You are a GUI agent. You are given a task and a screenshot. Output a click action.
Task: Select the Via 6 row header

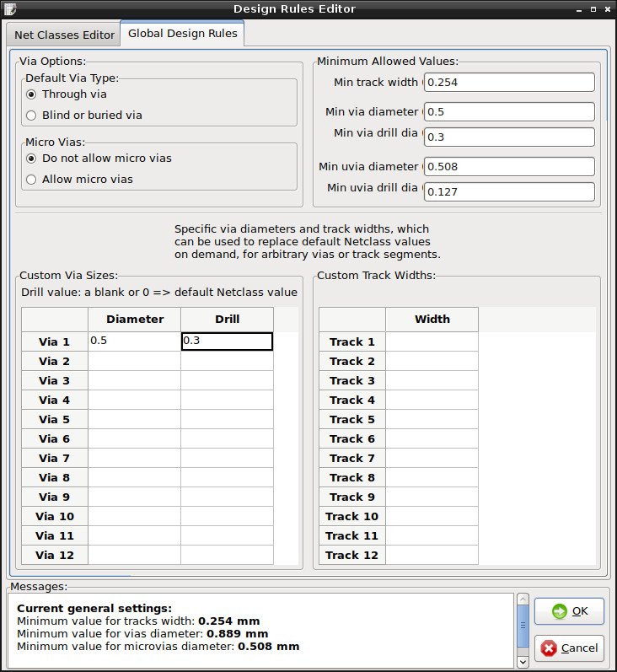(55, 438)
